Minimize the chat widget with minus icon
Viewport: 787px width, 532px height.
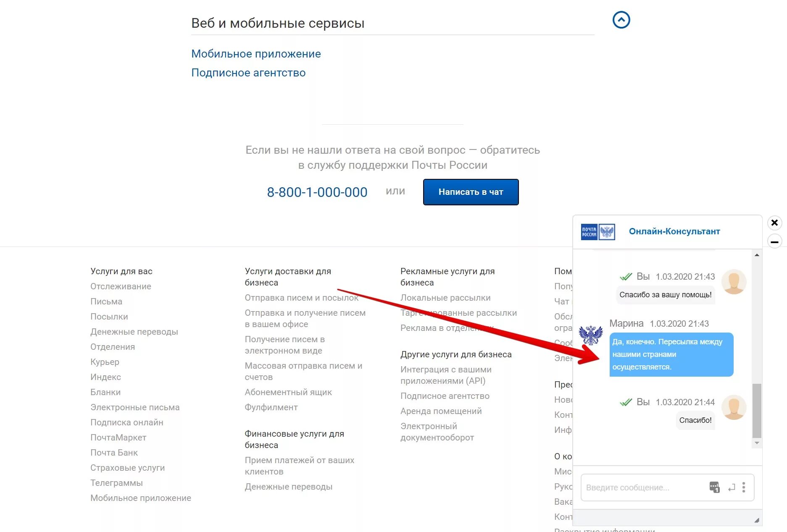pos(774,242)
